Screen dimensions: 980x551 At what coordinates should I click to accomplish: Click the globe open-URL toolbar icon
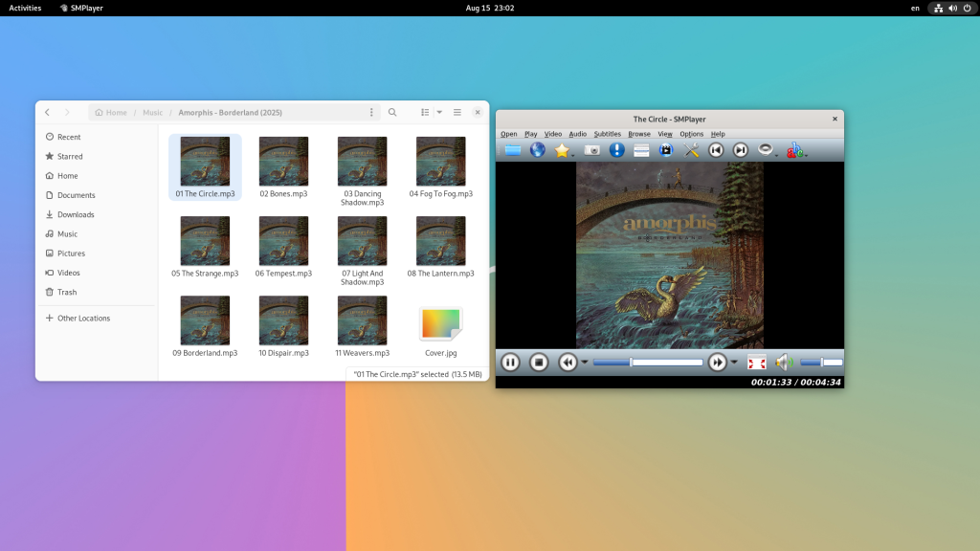coord(538,150)
